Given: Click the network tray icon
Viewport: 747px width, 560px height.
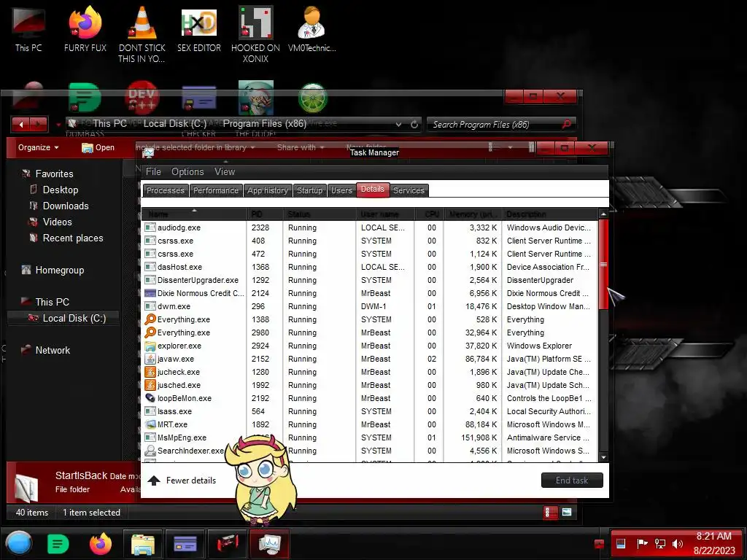Looking at the screenshot, I should coord(659,543).
